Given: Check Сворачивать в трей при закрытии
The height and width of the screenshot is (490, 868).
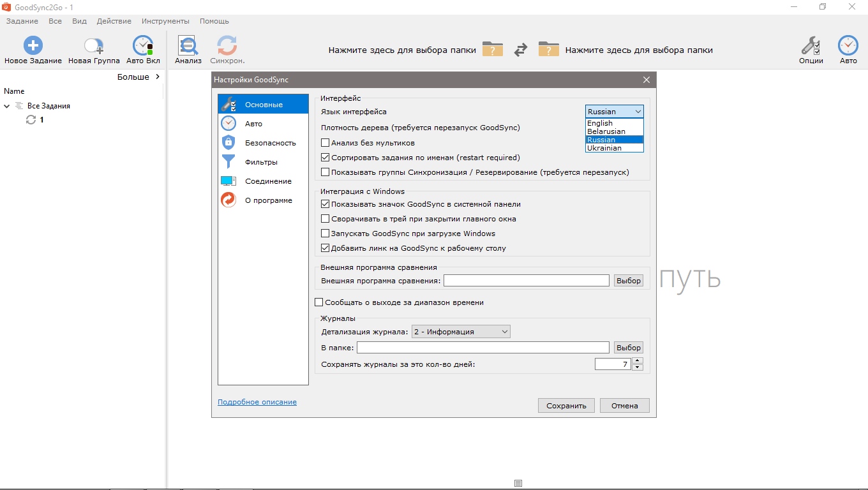Looking at the screenshot, I should [x=325, y=219].
